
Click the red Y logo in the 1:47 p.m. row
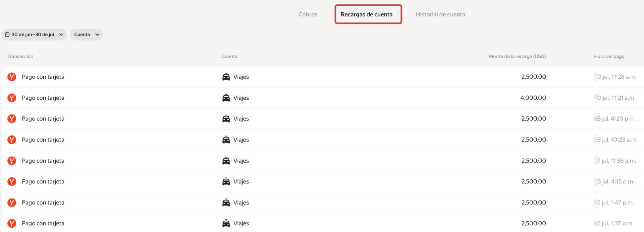pyautogui.click(x=12, y=203)
